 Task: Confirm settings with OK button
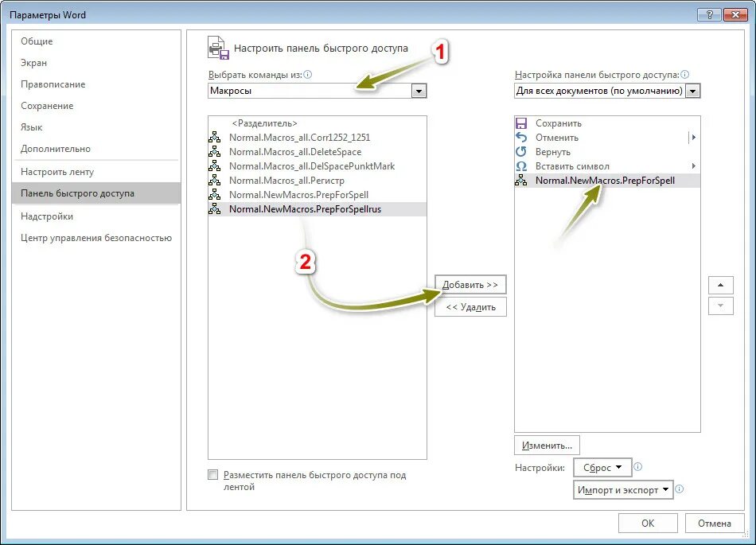[x=648, y=524]
